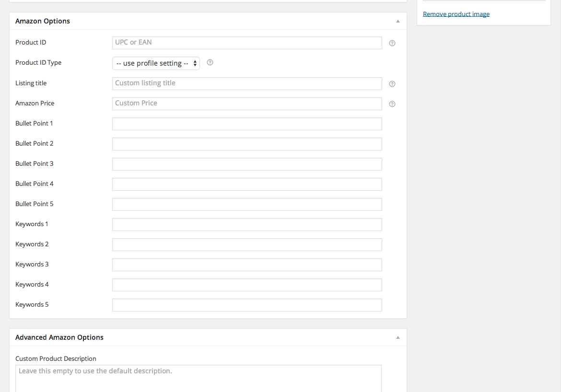The image size is (561, 392).
Task: Click the Bullet Point 4 label
Action: (35, 184)
